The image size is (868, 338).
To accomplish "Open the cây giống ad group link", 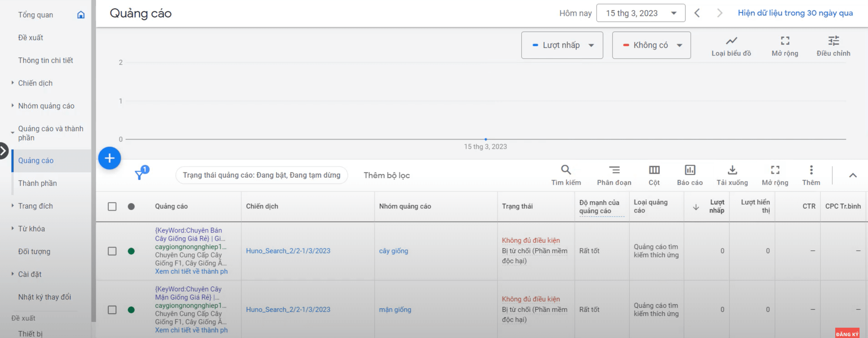I will (x=393, y=251).
